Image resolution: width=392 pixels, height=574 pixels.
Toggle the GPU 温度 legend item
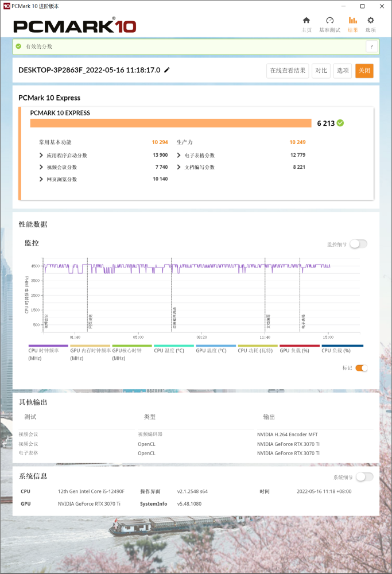(216, 348)
